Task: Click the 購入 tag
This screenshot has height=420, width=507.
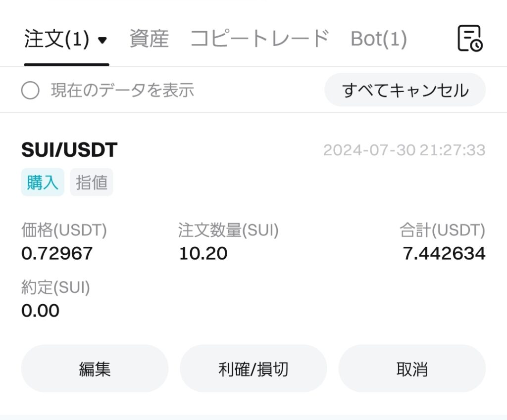Action: click(43, 182)
